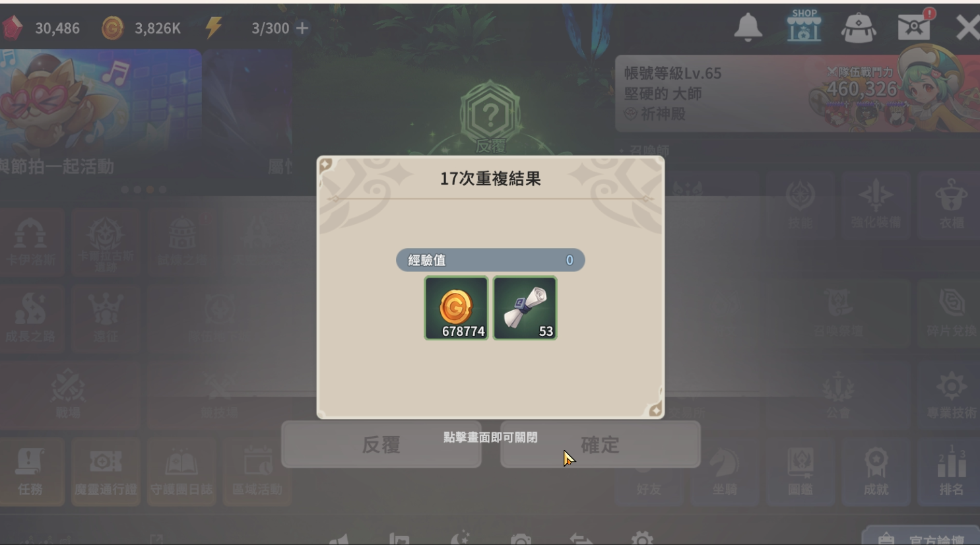Viewport: 980px width, 545px height.
Task: Open the account level profile panel
Action: coord(797,93)
